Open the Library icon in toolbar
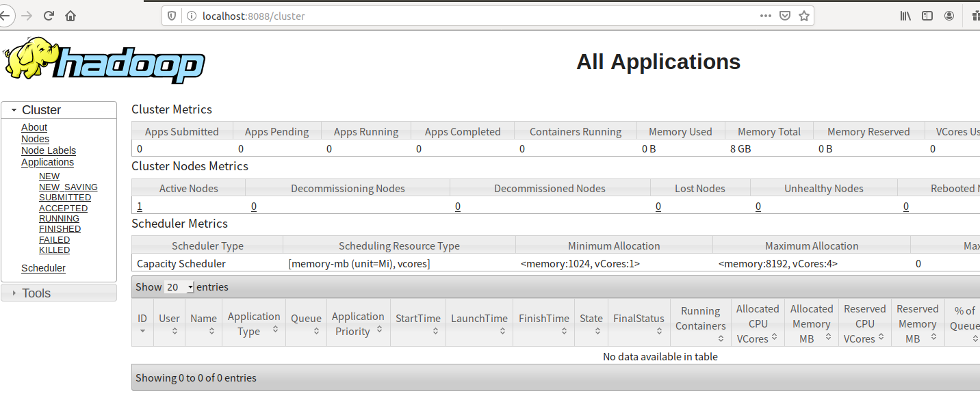This screenshot has width=980, height=400. 905,16
